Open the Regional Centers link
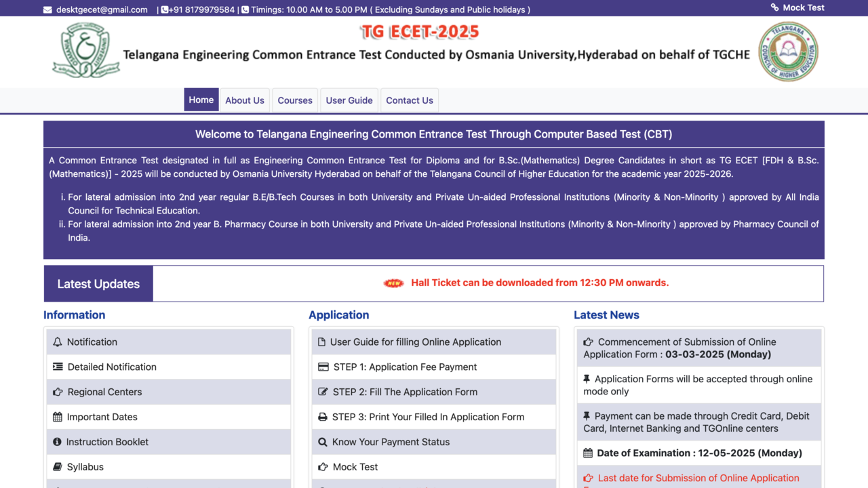The image size is (868, 488). pos(104,392)
